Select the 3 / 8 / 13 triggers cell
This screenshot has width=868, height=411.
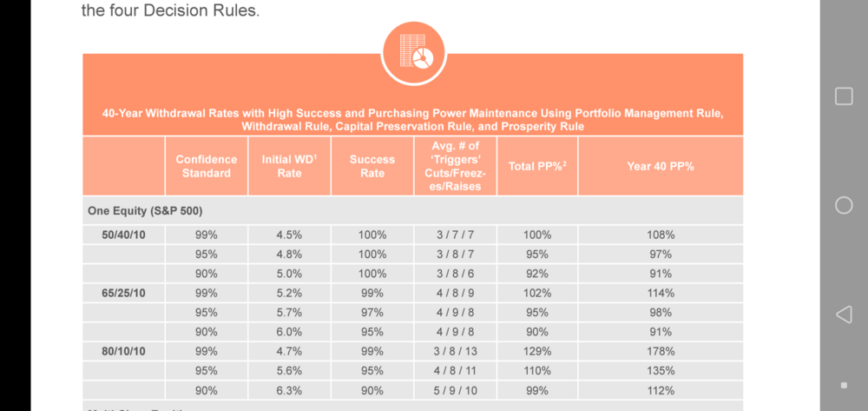pos(456,351)
